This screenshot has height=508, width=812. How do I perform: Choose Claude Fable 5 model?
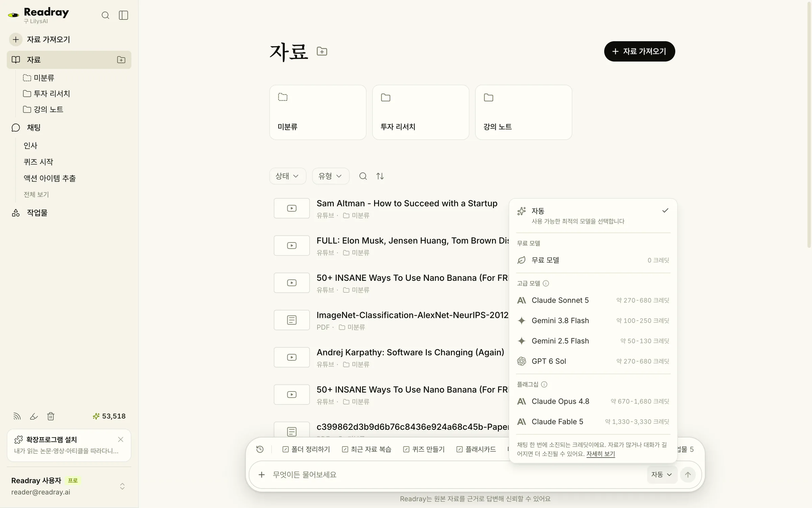tap(593, 422)
